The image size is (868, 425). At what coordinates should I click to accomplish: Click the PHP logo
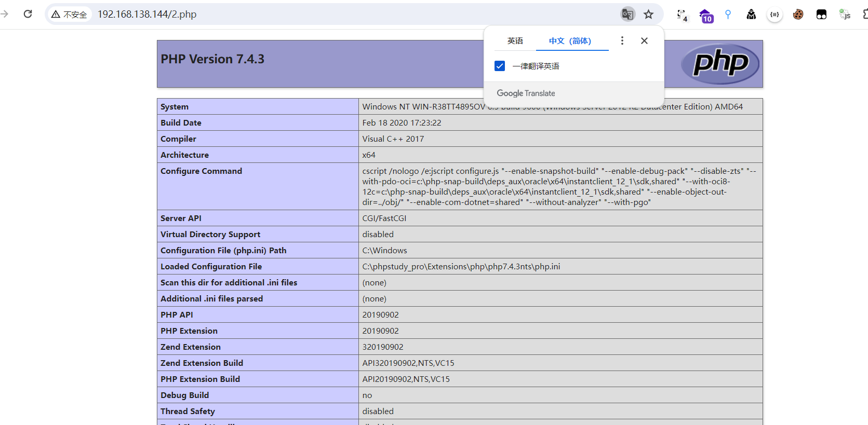pyautogui.click(x=720, y=63)
